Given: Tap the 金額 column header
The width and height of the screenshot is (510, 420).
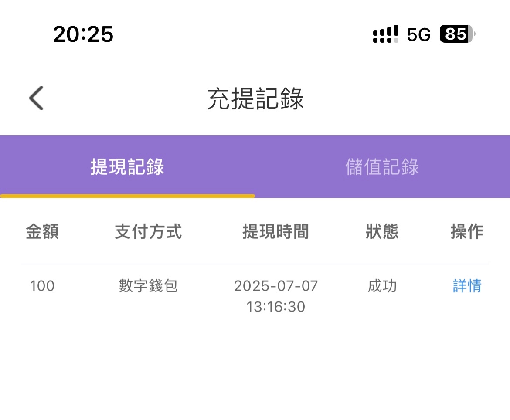Looking at the screenshot, I should coord(42,232).
